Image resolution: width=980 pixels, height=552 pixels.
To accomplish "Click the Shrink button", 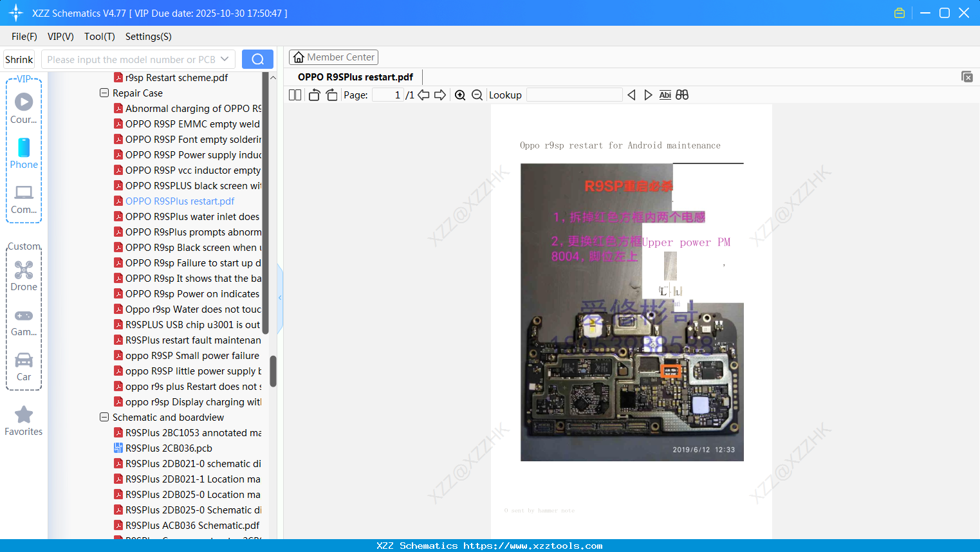I will click(x=19, y=59).
